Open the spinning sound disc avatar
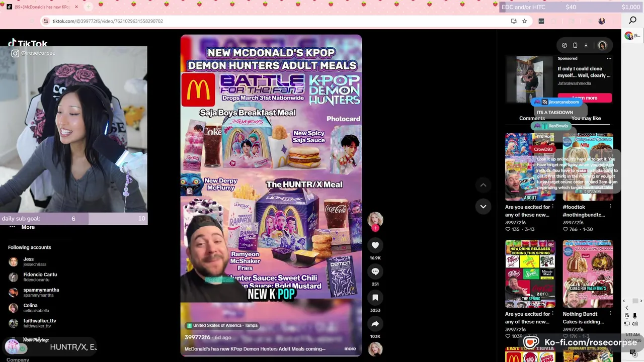 (375, 349)
